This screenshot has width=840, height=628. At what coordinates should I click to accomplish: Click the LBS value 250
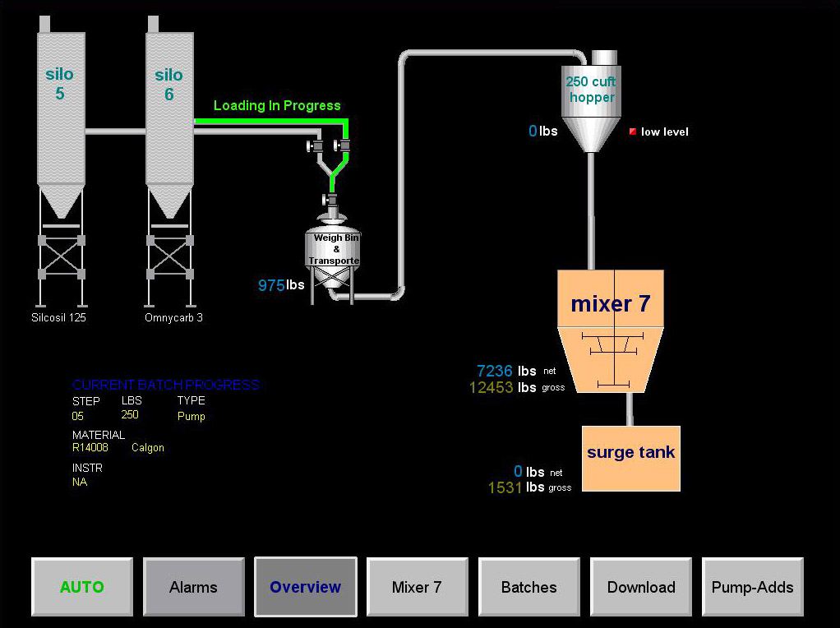click(x=130, y=415)
